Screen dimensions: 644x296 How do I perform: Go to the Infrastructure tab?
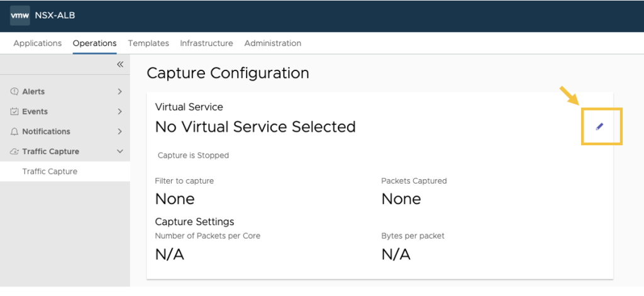pos(206,43)
